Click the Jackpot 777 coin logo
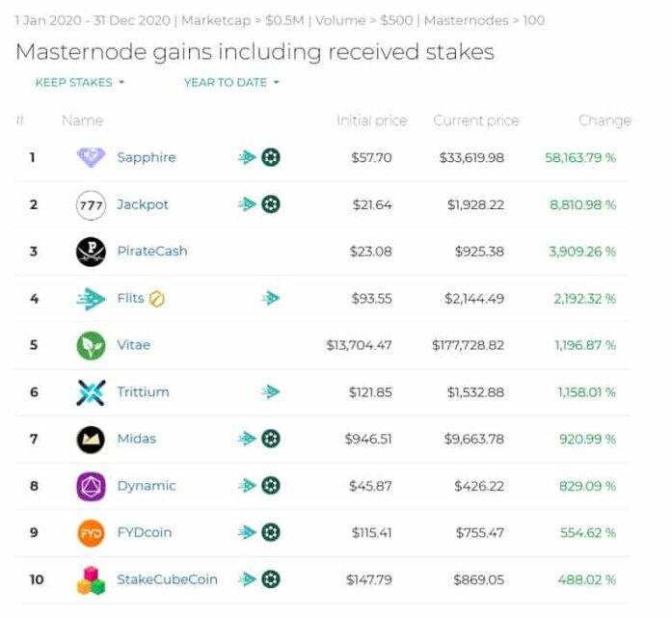Viewport: 672px width, 618px height. (91, 205)
